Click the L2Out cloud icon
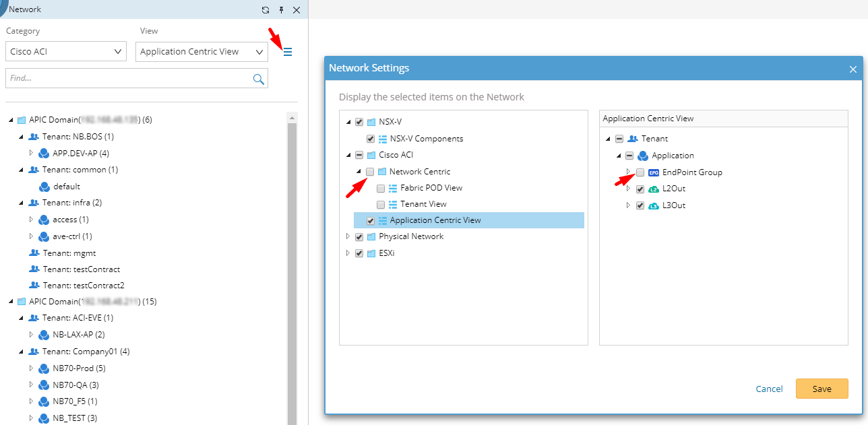 pyautogui.click(x=653, y=189)
